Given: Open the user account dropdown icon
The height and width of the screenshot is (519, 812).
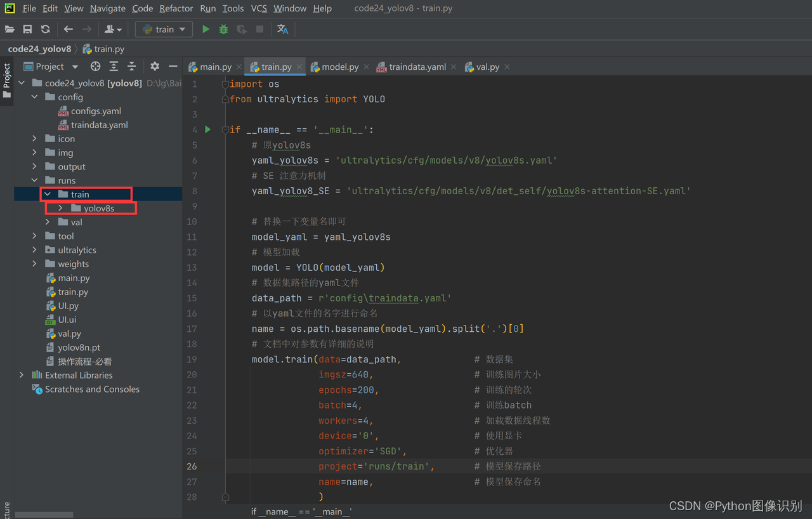Looking at the screenshot, I should (x=113, y=29).
